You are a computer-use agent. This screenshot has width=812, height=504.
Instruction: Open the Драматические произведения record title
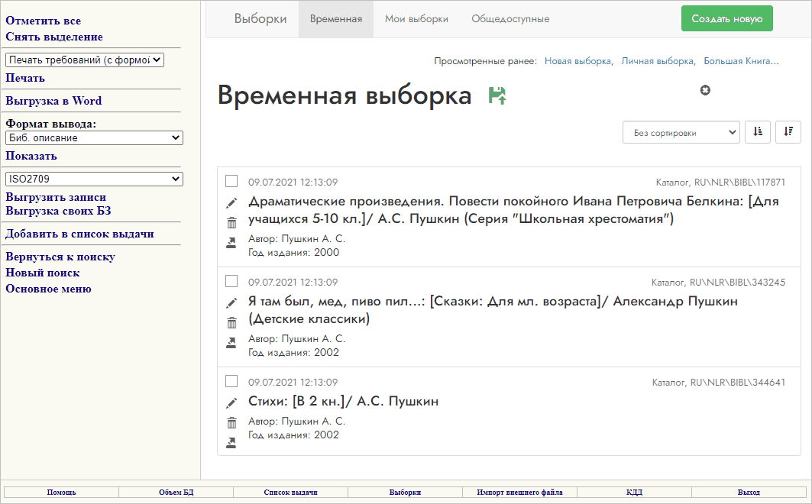pyautogui.click(x=513, y=210)
